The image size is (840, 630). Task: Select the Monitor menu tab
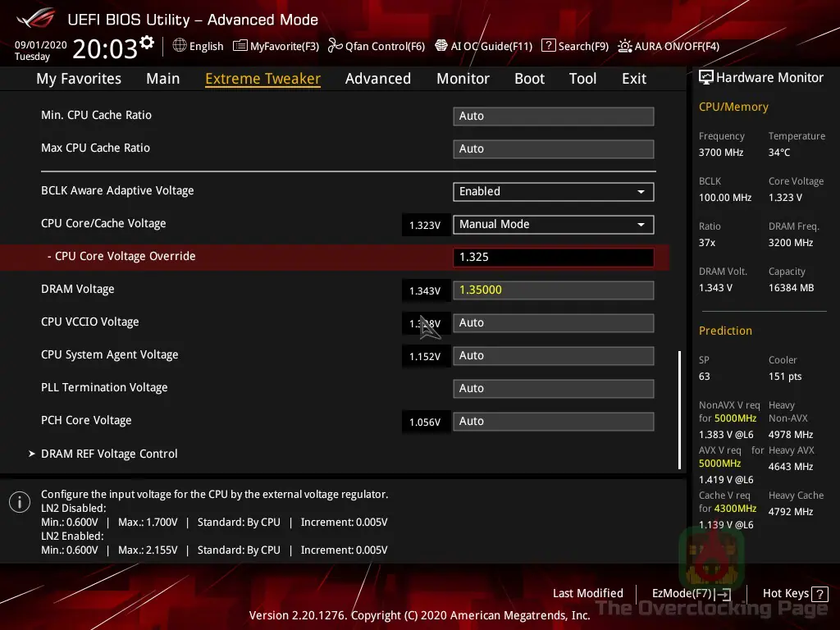(x=463, y=79)
